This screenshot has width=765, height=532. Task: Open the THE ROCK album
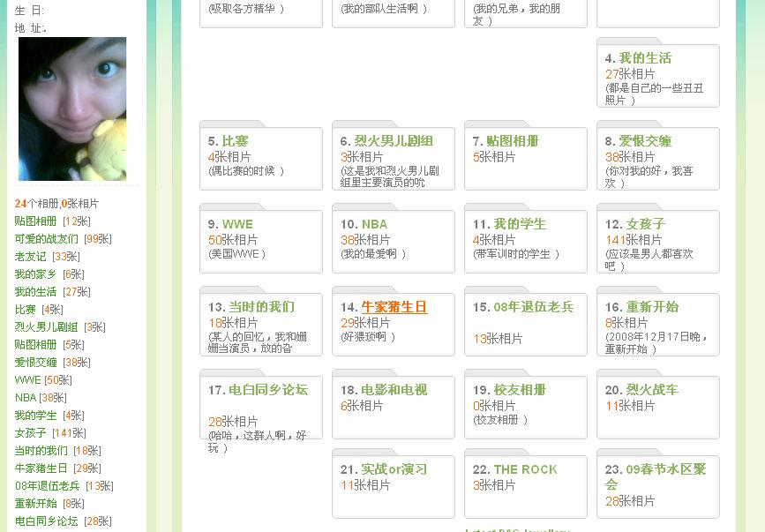pos(525,469)
